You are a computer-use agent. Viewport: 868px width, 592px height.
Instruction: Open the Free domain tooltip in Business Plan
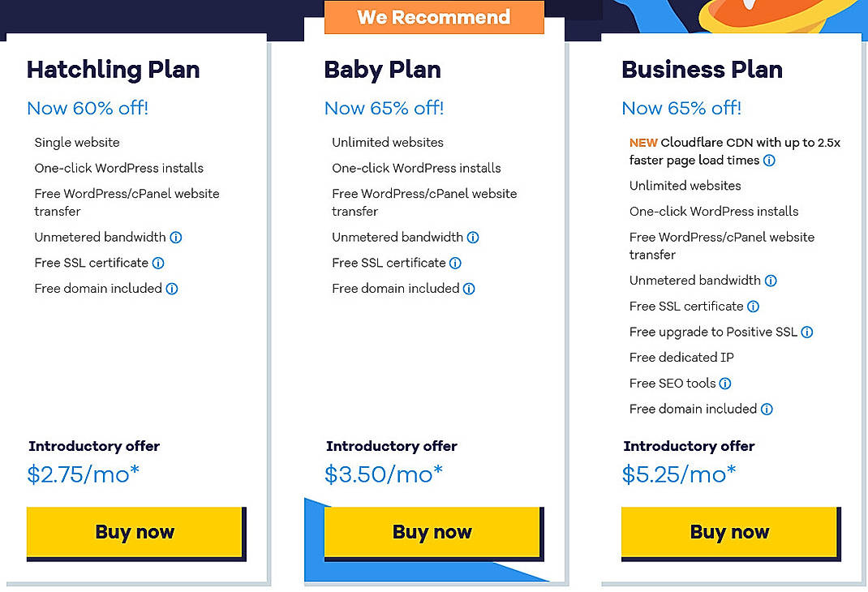click(x=766, y=409)
